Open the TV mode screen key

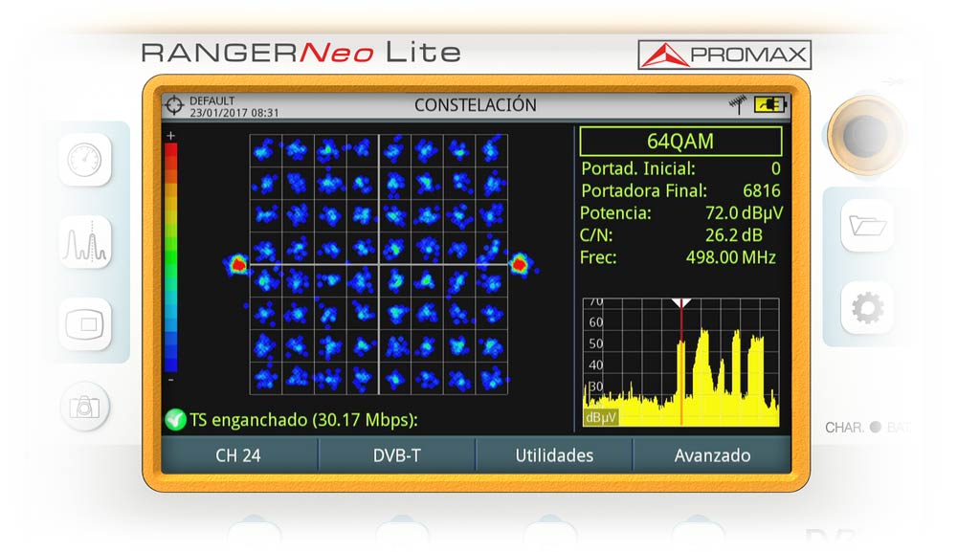click(x=85, y=324)
